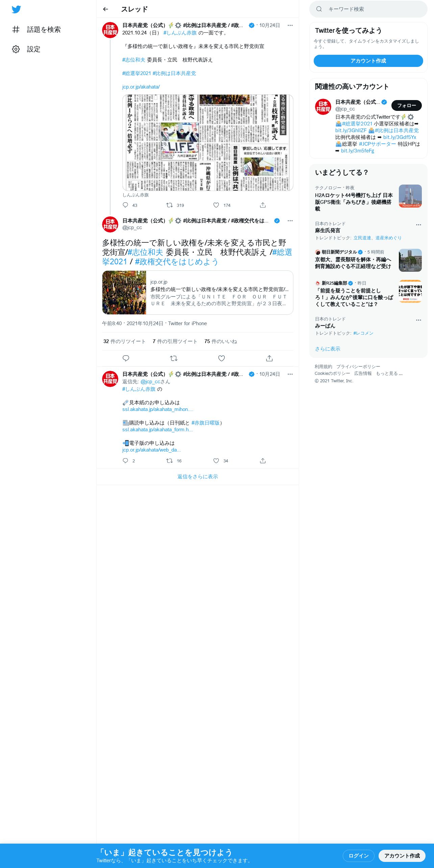This screenshot has width=434, height=868.
Task: Share the 見本紙 subscription reply tweet
Action: coord(263,460)
